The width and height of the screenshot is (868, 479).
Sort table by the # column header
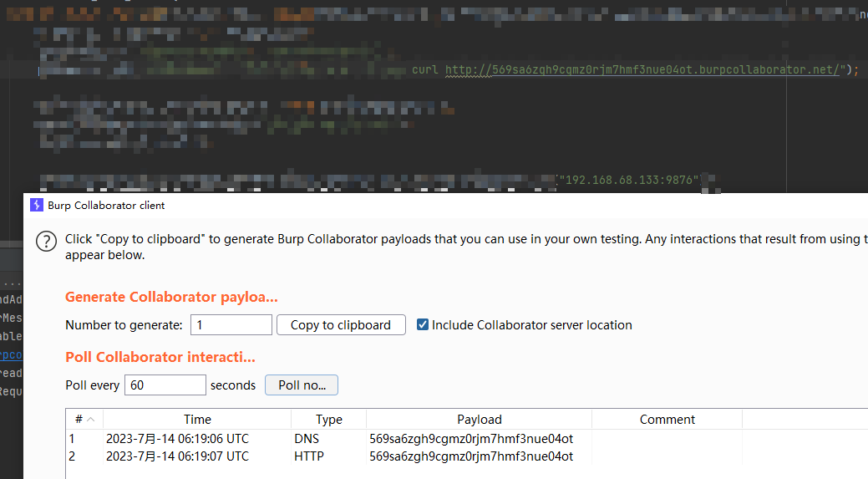pyautogui.click(x=84, y=419)
